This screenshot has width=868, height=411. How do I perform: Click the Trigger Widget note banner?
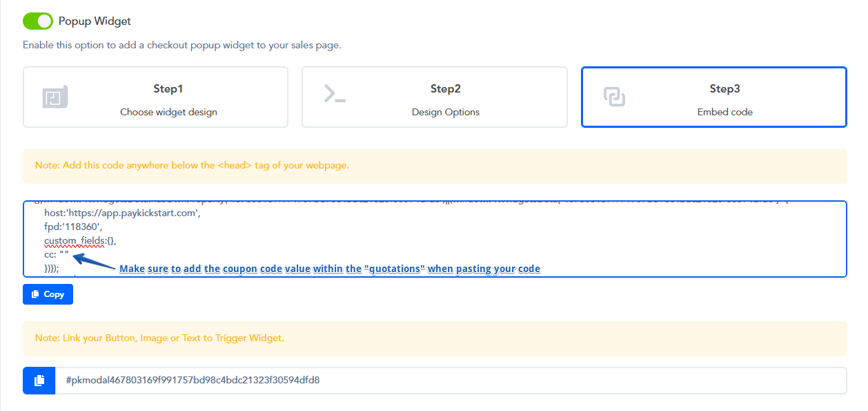point(435,338)
